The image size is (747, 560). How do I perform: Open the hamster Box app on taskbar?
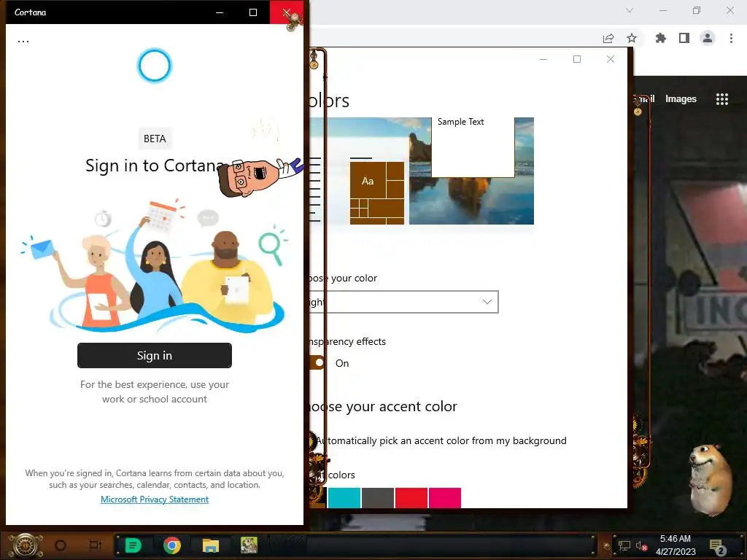pyautogui.click(x=249, y=545)
